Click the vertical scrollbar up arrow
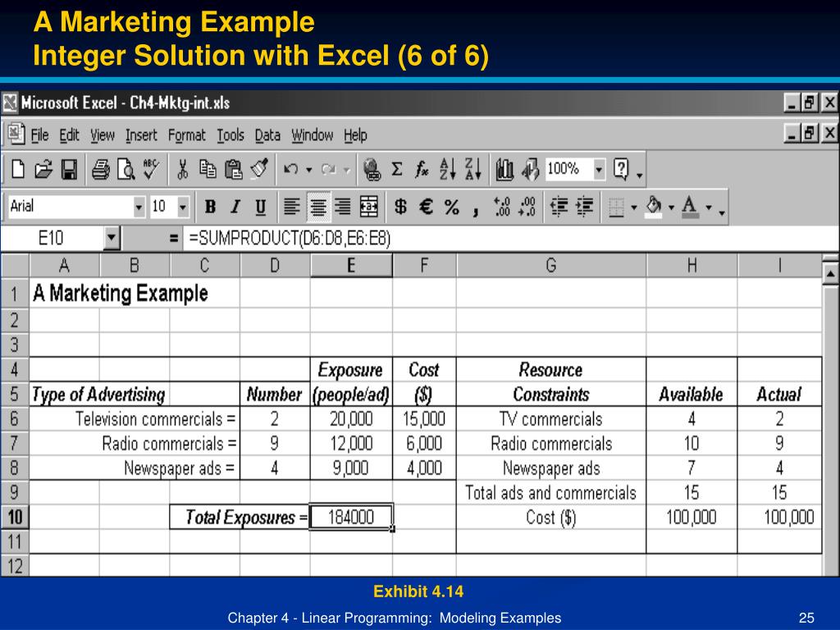This screenshot has height=630, width=840. coord(830,274)
